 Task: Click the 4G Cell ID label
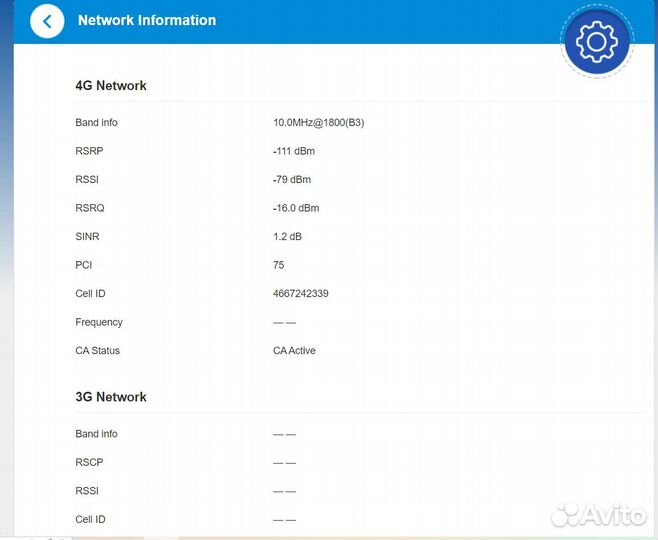coord(90,294)
